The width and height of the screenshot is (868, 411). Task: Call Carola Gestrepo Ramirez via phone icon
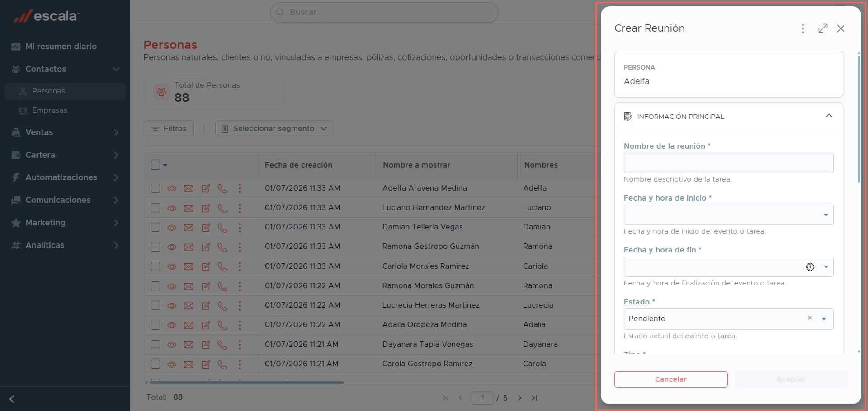(x=222, y=364)
